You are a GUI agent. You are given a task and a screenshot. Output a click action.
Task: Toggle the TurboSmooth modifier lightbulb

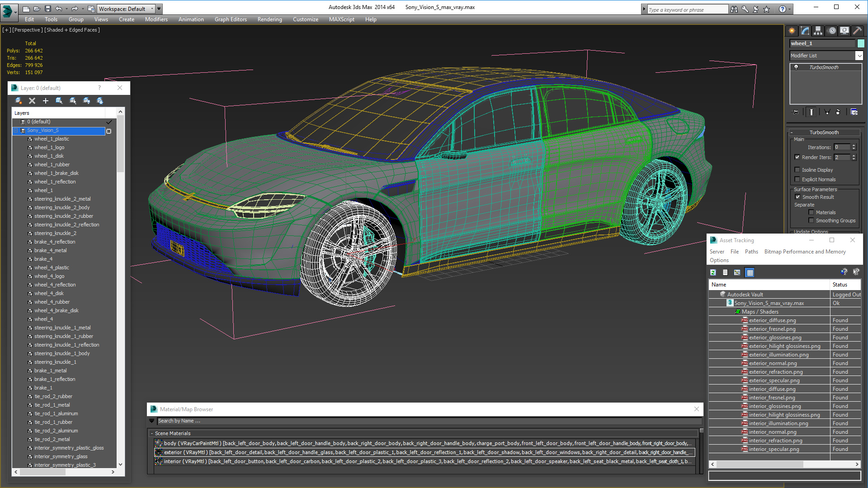pyautogui.click(x=796, y=67)
